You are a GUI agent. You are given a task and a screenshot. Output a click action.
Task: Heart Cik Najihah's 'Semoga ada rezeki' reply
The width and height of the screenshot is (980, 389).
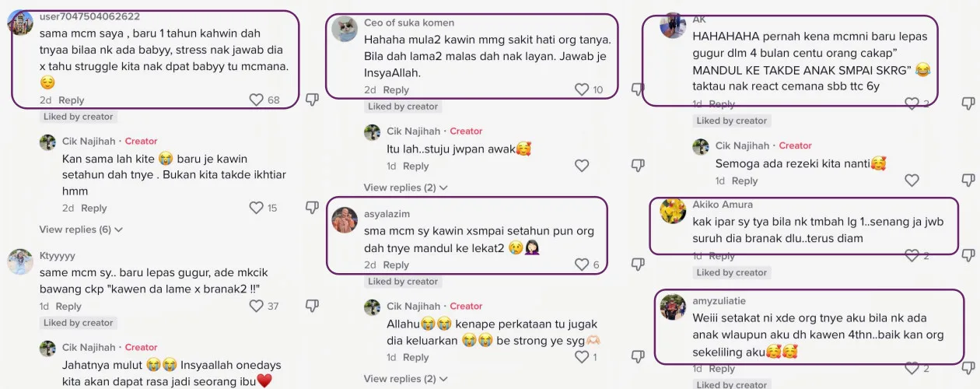pos(912,180)
